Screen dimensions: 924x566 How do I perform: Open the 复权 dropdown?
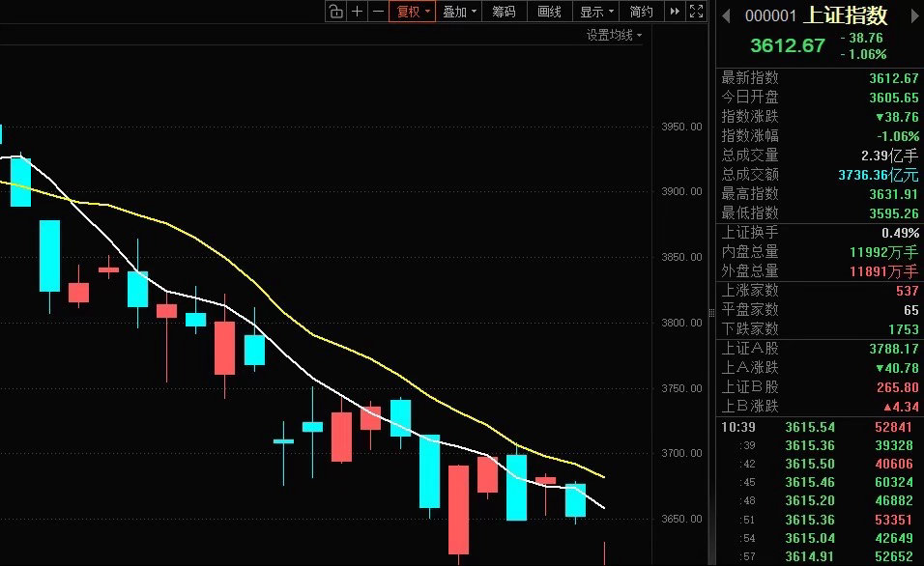pos(413,12)
